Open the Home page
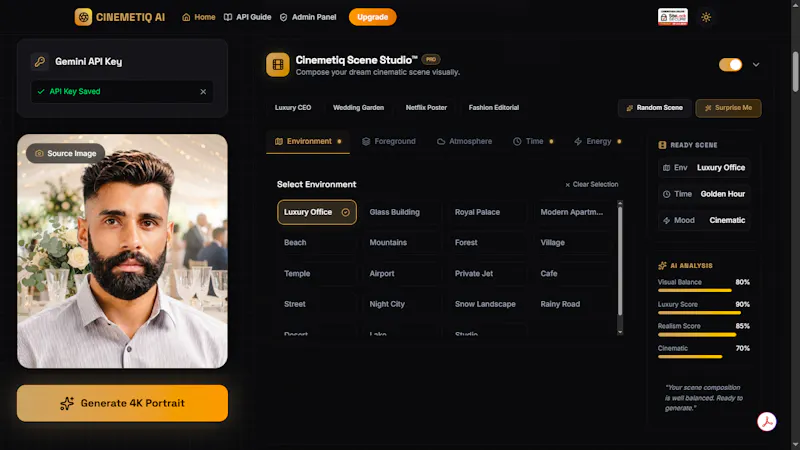Image resolution: width=800 pixels, height=450 pixels. click(x=199, y=17)
